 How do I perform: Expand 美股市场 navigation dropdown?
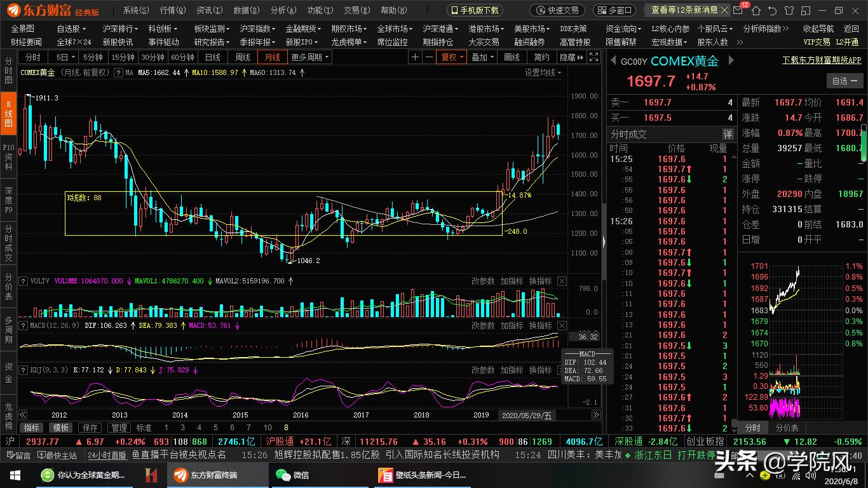532,29
